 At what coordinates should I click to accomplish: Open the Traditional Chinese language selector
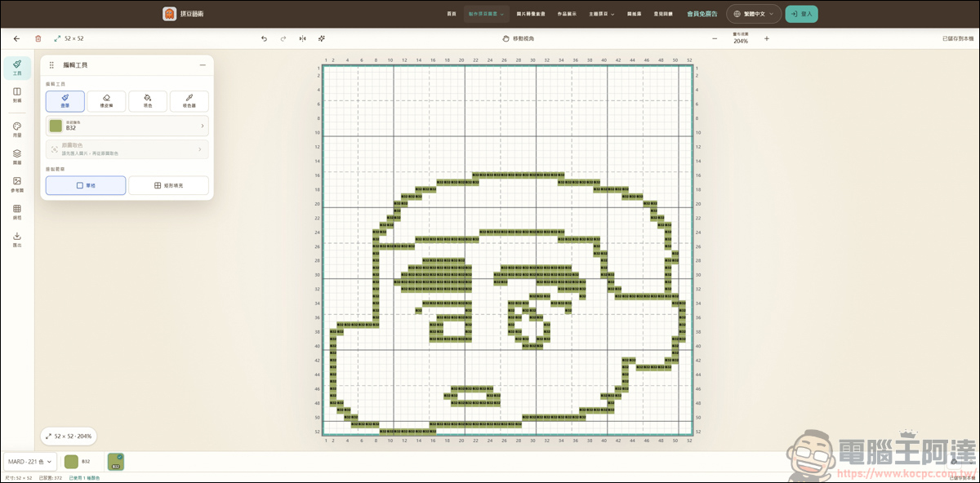pos(754,14)
